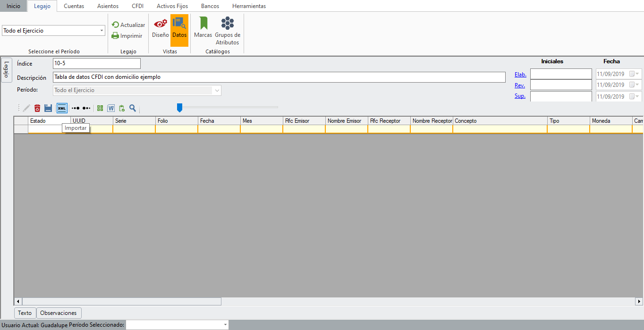Image resolution: width=644 pixels, height=330 pixels.
Task: Open the Elab. date picker dropdown
Action: (637, 74)
